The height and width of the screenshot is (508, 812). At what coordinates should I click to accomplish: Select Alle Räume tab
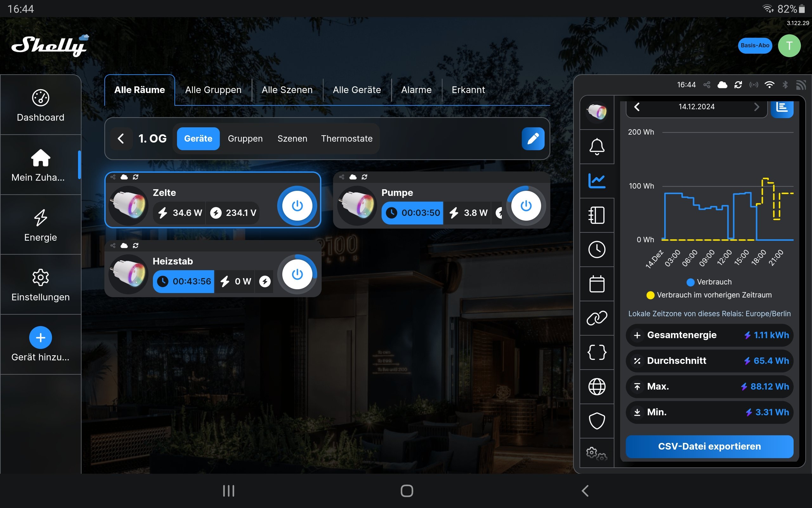[140, 90]
